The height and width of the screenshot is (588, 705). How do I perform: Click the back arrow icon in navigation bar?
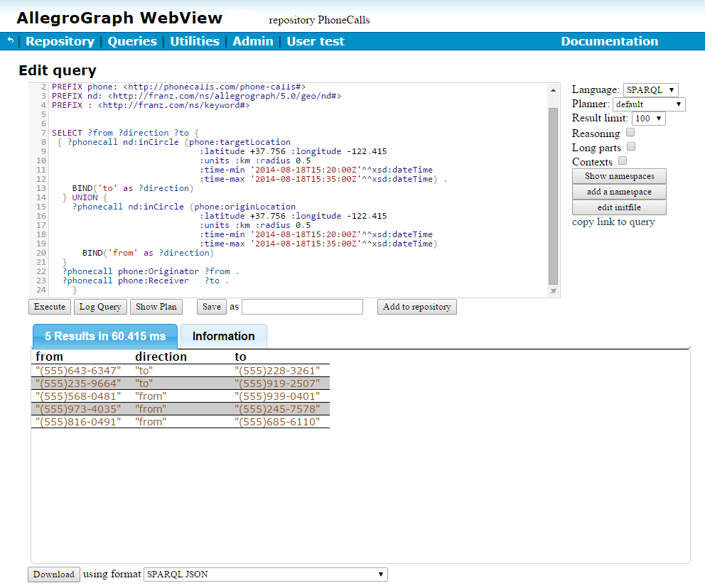coord(10,41)
